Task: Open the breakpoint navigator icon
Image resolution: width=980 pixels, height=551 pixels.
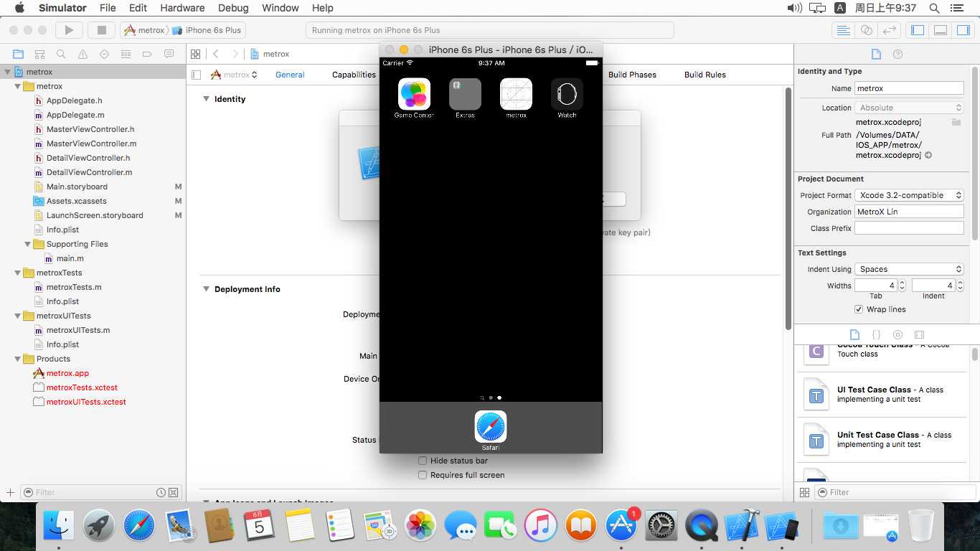Action: pyautogui.click(x=147, y=54)
